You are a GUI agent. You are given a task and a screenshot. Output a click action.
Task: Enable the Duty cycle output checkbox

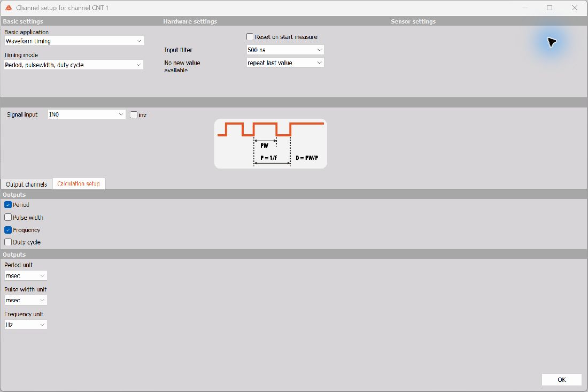click(x=8, y=242)
